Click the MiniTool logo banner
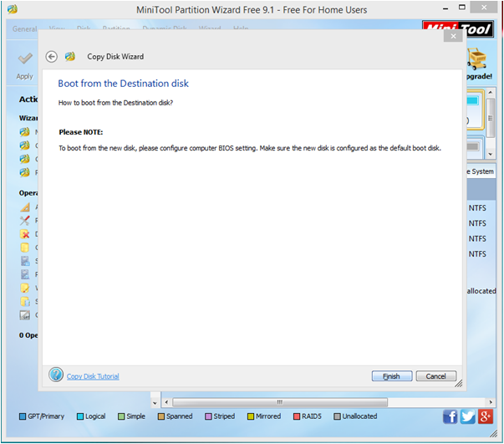 [458, 28]
